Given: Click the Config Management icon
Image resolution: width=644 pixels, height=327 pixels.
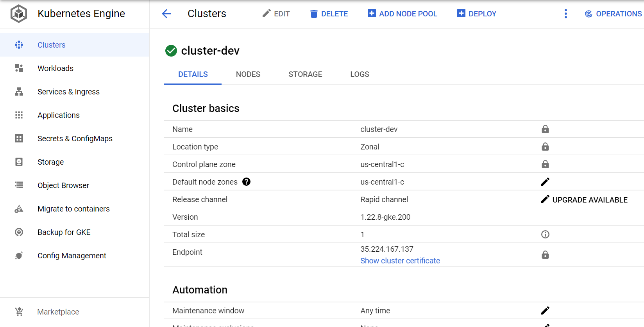Looking at the screenshot, I should (x=19, y=256).
